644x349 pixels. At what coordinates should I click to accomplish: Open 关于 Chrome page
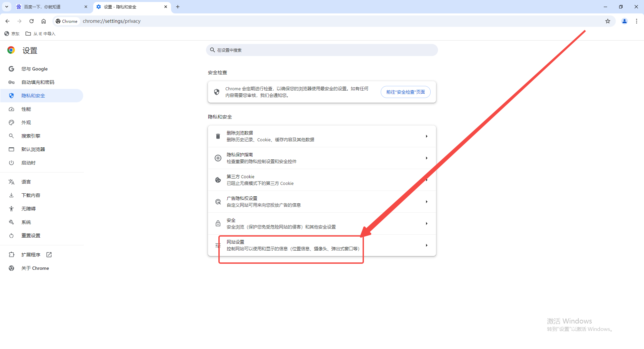pyautogui.click(x=42, y=268)
